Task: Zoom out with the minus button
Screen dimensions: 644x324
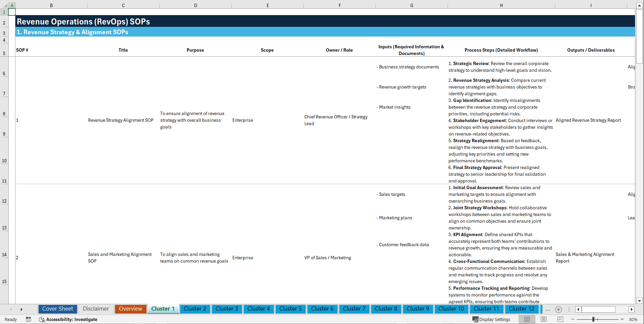Action: coord(573,319)
